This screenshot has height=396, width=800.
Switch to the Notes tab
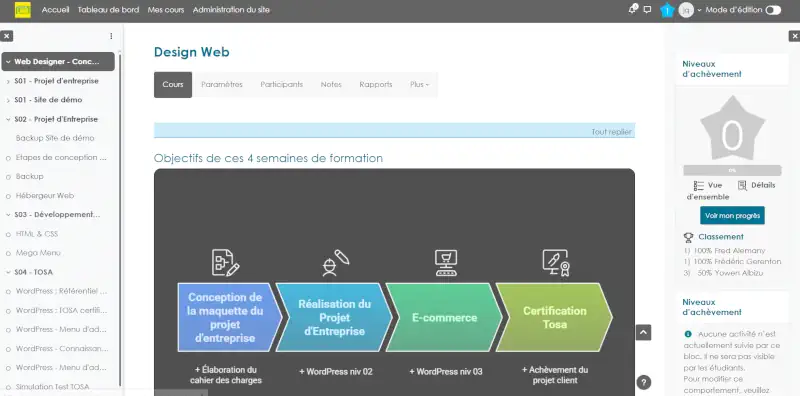click(x=331, y=85)
